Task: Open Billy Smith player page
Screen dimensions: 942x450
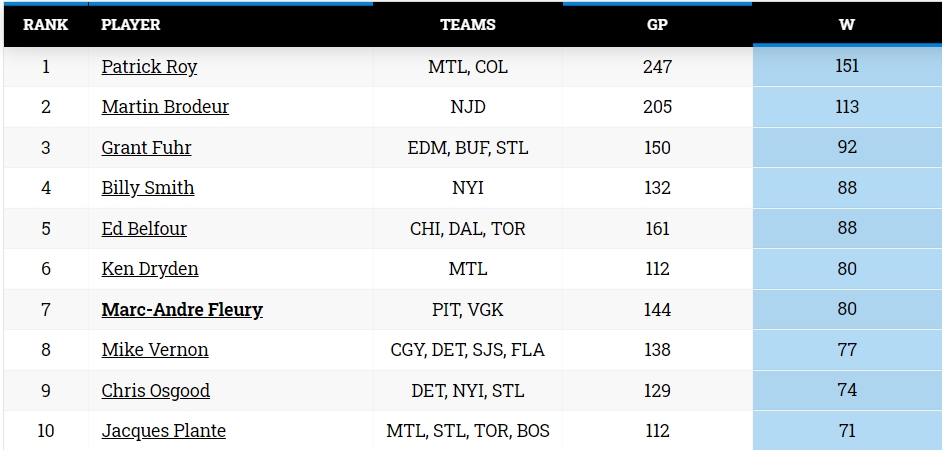Action: (148, 187)
